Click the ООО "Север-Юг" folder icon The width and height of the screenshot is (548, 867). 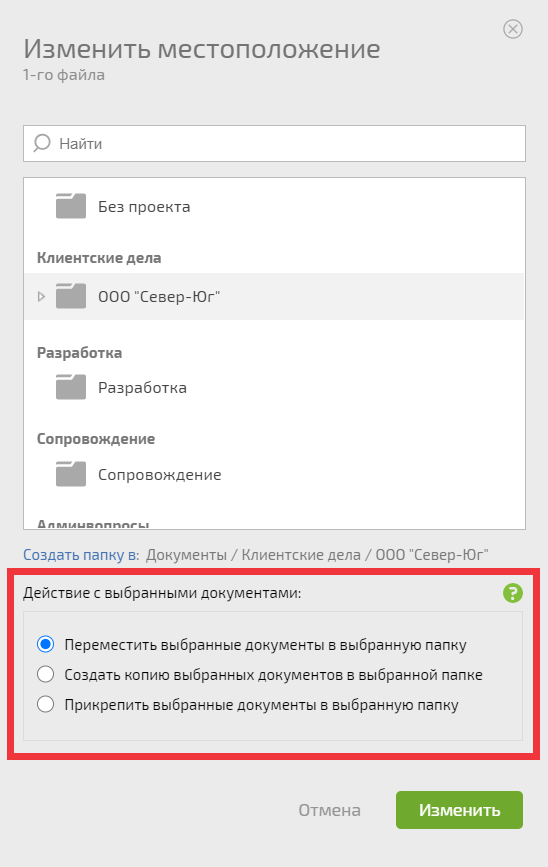pos(71,296)
